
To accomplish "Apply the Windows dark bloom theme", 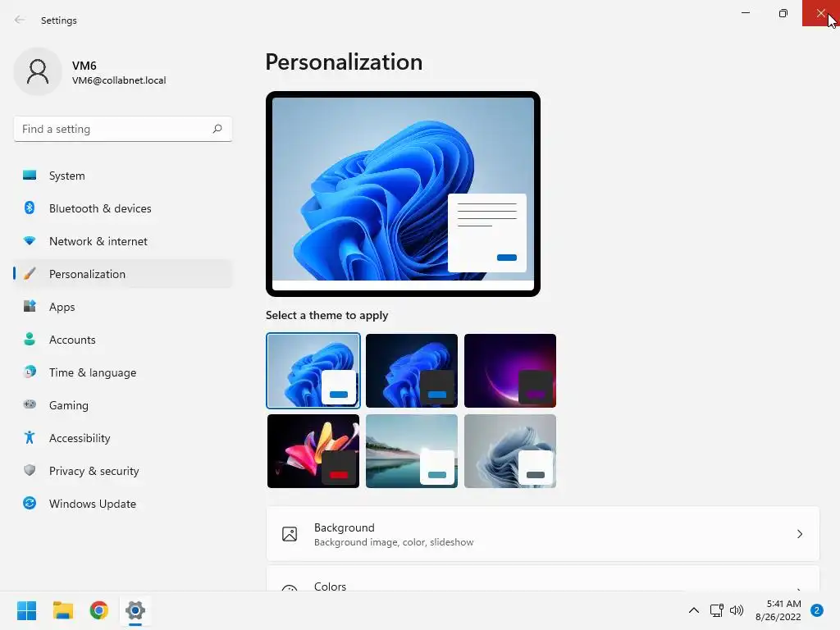I will pyautogui.click(x=412, y=370).
